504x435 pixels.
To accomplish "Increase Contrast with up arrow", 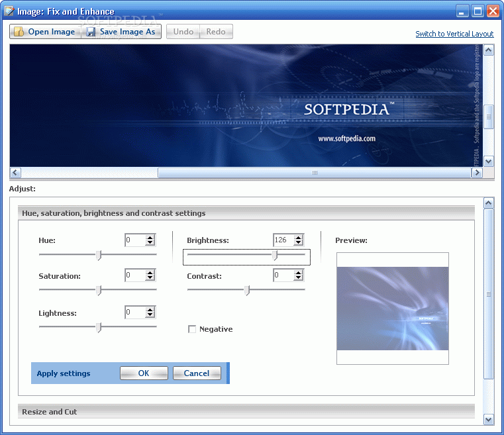I will [299, 273].
